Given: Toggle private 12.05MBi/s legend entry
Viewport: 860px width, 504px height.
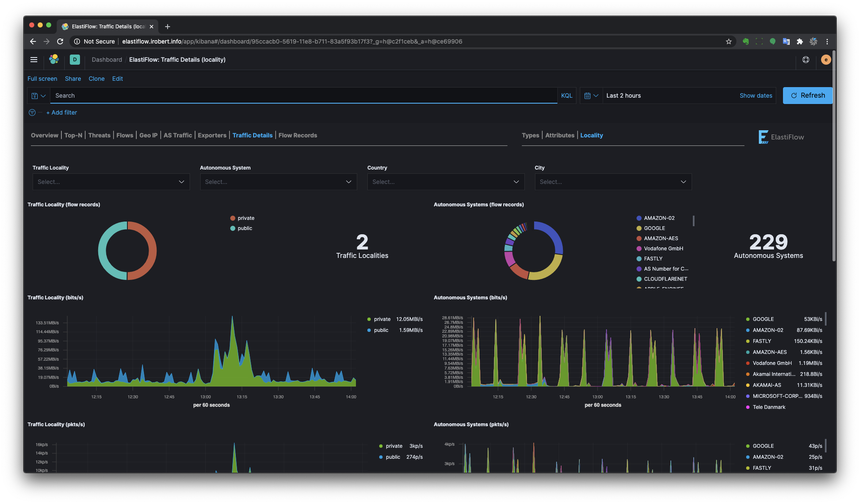Looking at the screenshot, I should tap(395, 319).
